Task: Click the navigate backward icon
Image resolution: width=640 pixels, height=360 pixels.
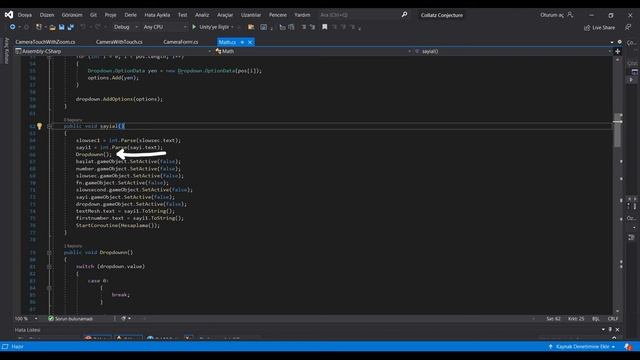Action: pos(13,27)
